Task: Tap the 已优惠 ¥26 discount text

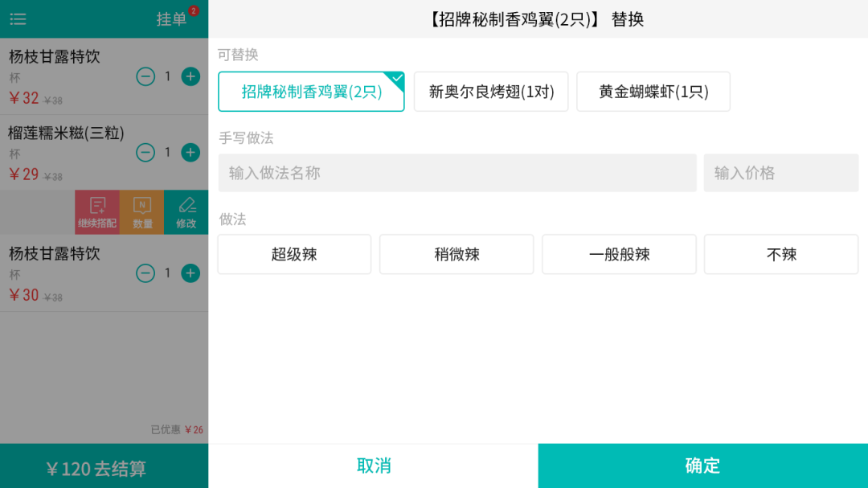Action: click(x=177, y=429)
